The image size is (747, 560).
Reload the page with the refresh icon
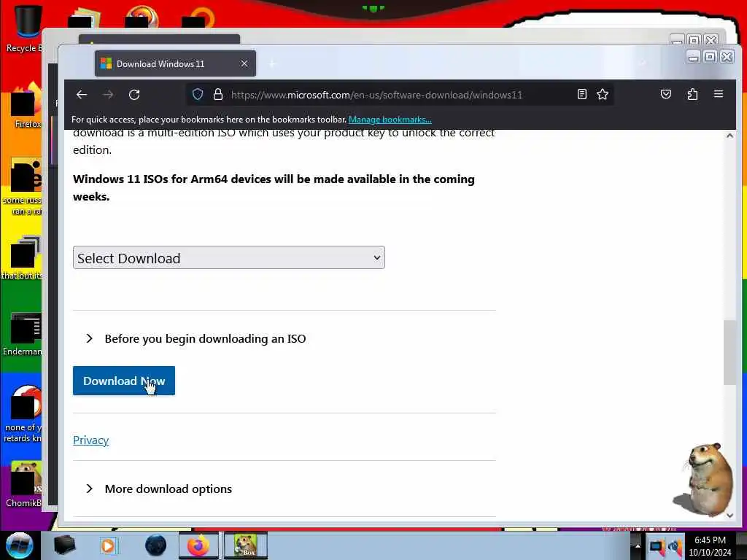point(134,95)
